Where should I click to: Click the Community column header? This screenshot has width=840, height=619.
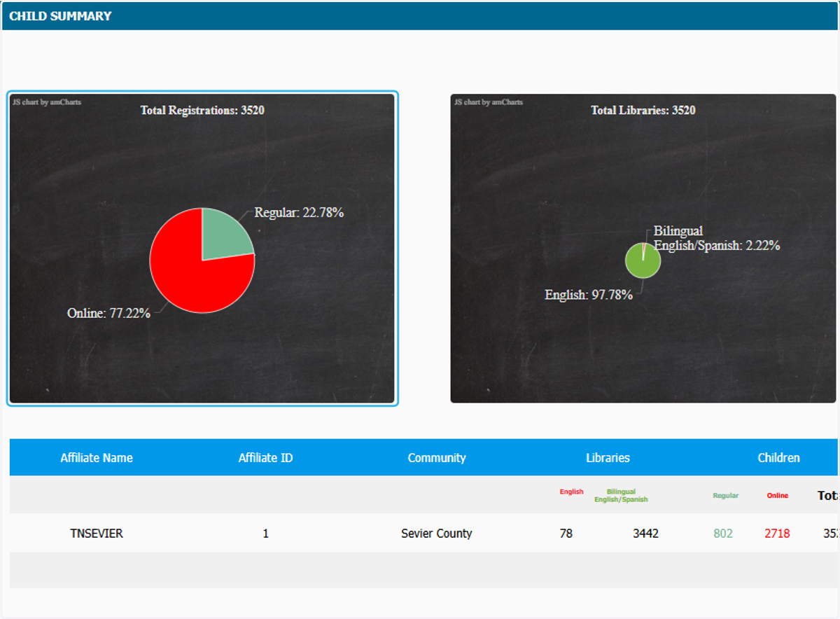437,458
